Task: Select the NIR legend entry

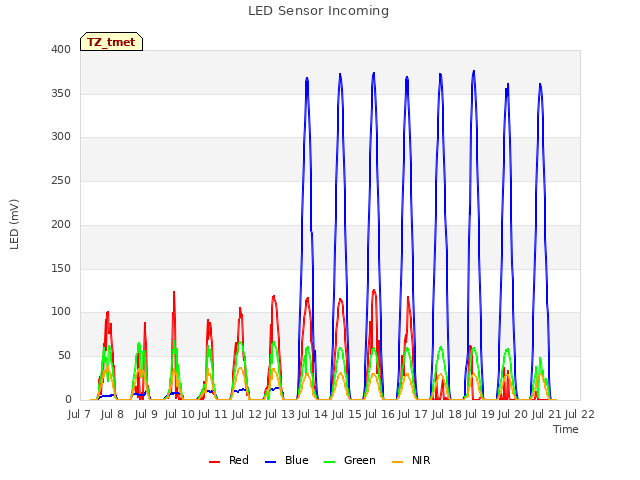Action: tap(411, 460)
